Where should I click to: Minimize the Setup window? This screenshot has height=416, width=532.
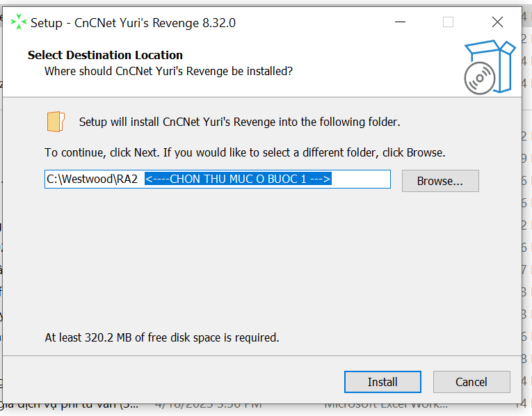point(399,22)
